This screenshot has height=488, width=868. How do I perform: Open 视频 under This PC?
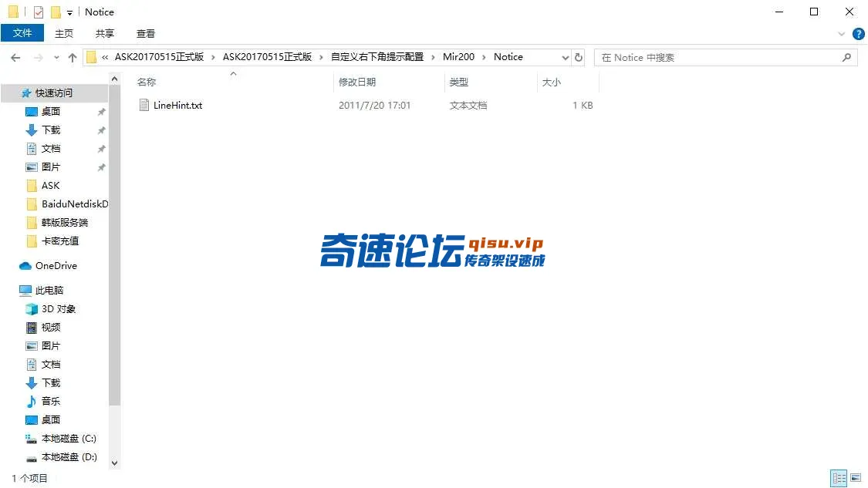(x=51, y=328)
